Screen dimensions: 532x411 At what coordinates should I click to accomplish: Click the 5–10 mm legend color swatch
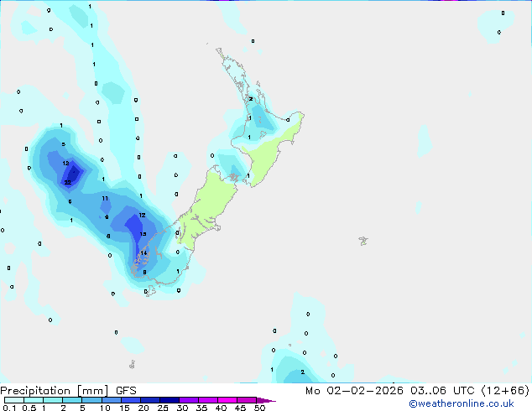(91, 400)
